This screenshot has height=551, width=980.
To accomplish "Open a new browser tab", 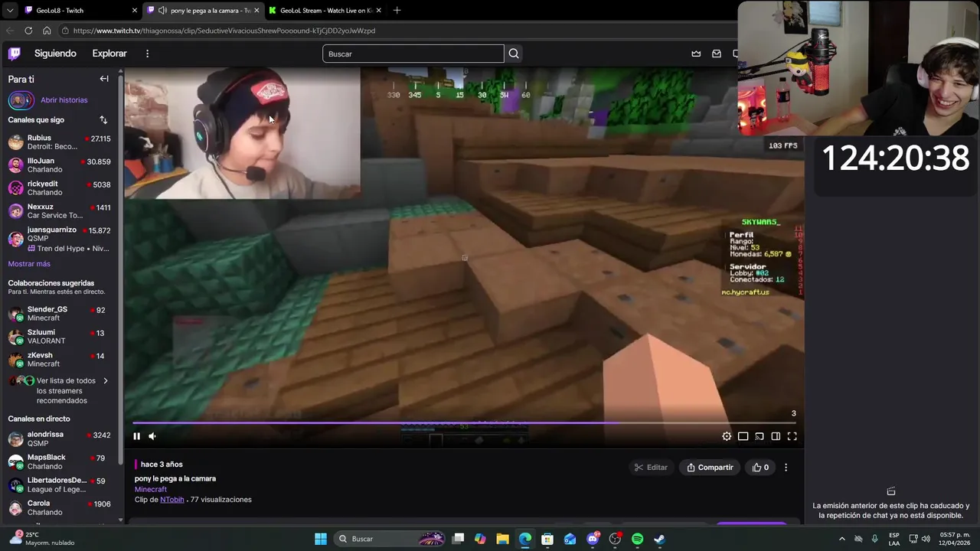I will pos(397,10).
